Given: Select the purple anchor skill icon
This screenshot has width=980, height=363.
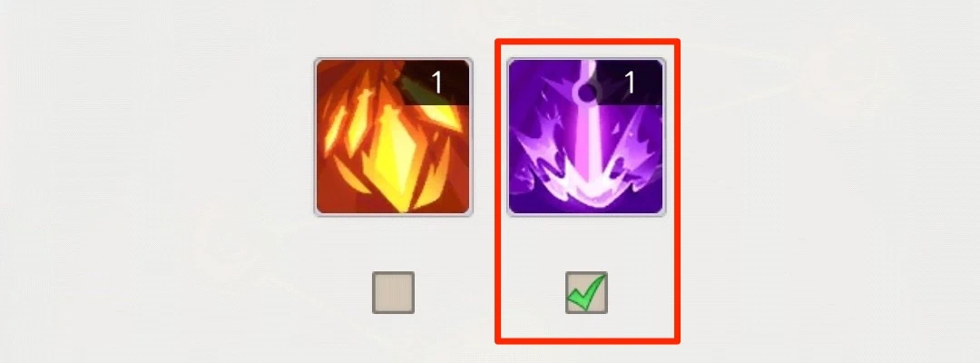Looking at the screenshot, I should [585, 137].
